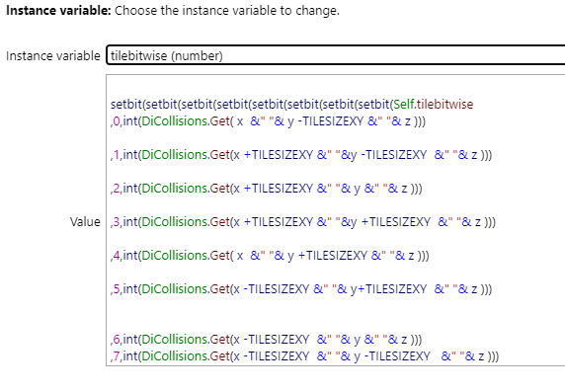The image size is (565, 392).
Task: Click inside the Value expression box
Action: (336, 220)
